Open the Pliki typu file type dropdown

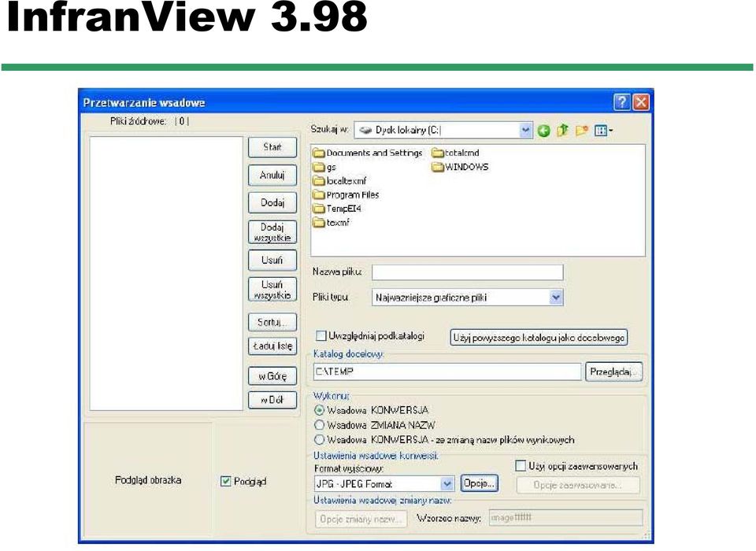(556, 298)
